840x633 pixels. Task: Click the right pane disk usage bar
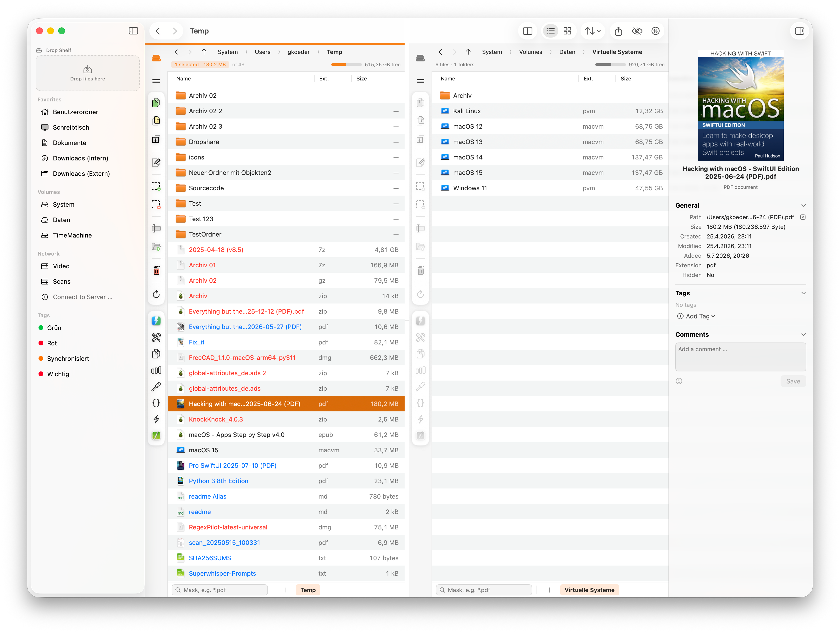610,65
